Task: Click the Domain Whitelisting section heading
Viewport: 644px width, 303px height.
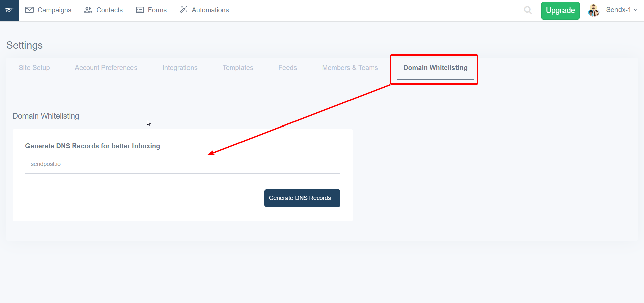Action: [x=46, y=116]
